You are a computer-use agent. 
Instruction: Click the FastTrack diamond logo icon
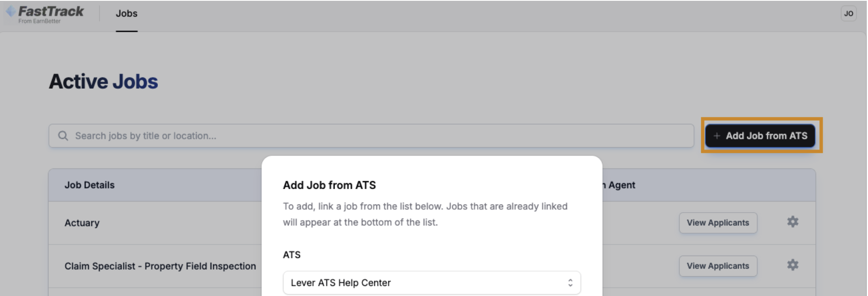[x=11, y=12]
